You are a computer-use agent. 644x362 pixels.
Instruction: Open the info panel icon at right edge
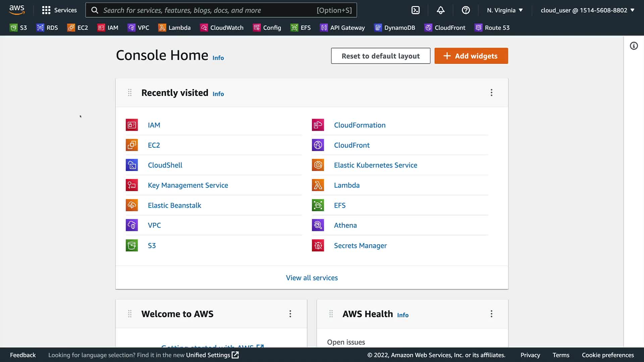634,46
